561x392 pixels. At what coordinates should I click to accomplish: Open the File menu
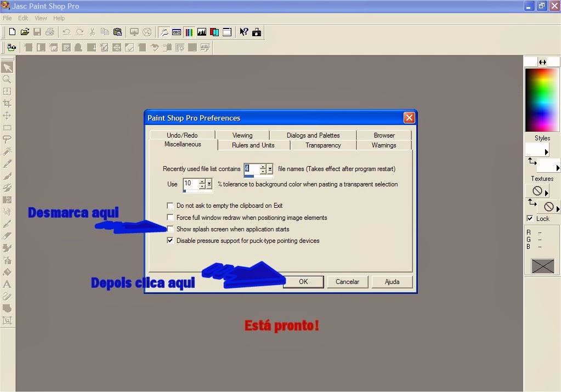(x=7, y=18)
